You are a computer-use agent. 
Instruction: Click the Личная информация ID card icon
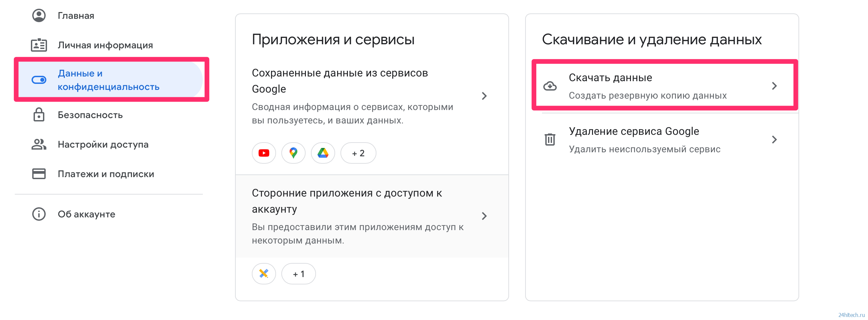[39, 45]
